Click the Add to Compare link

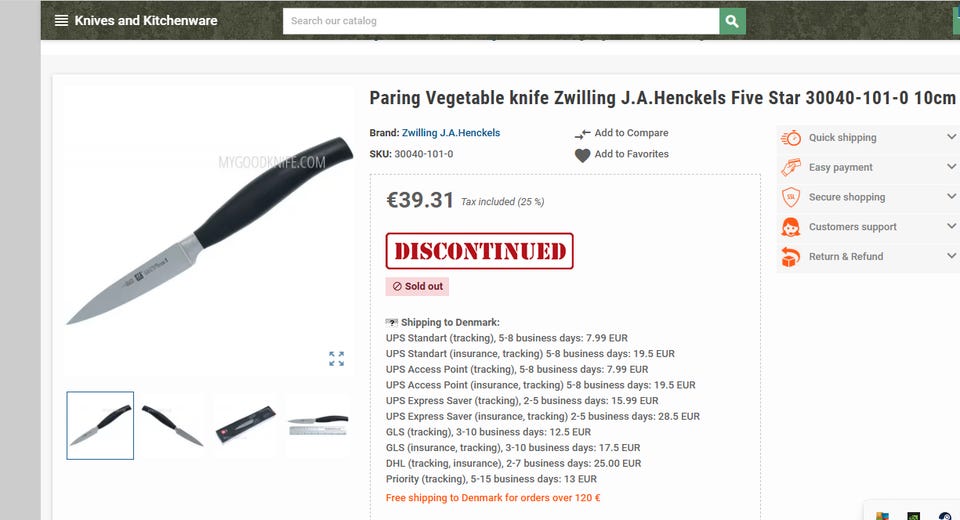click(631, 133)
